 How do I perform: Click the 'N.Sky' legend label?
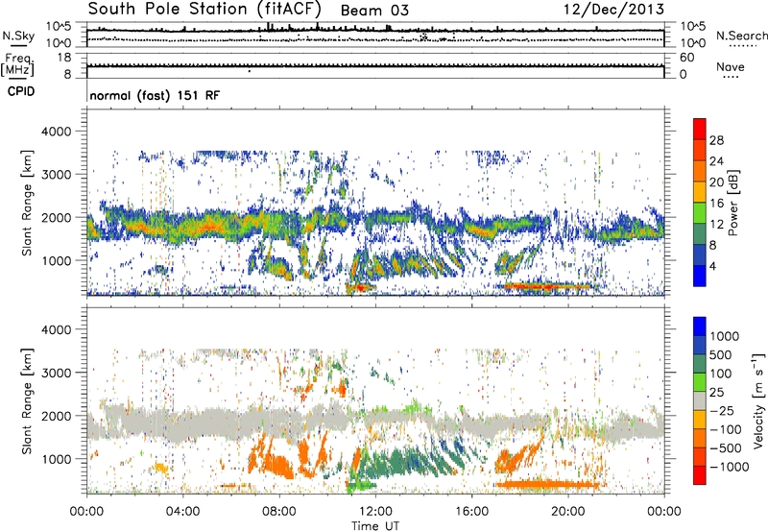pos(18,36)
